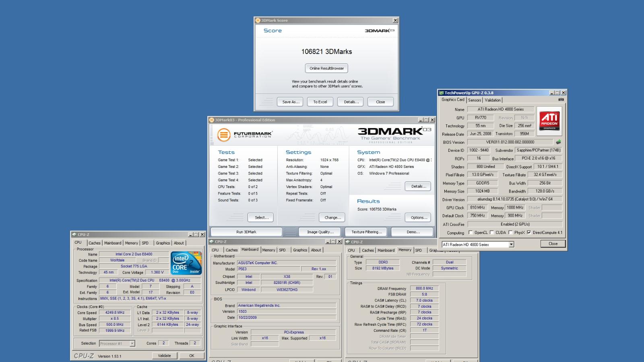Click the ATI CrossFire Enabled (2 GPUs) field
This screenshot has width=644, height=362.
[515, 224]
